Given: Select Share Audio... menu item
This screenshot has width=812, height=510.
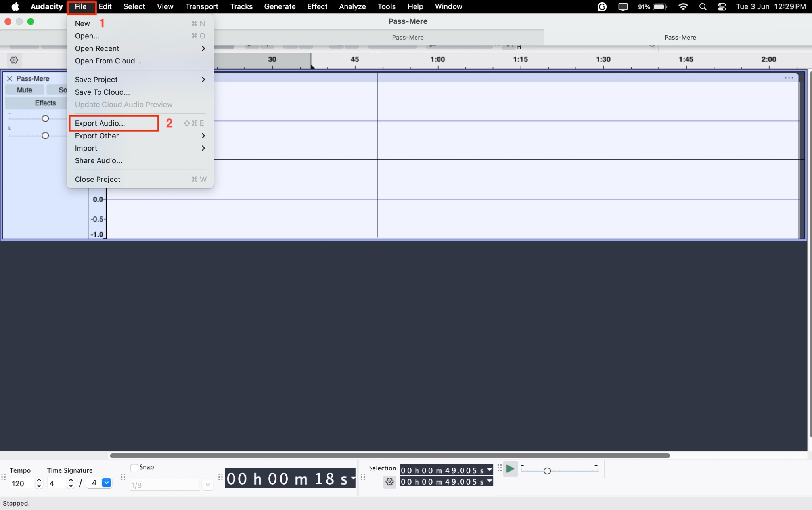Looking at the screenshot, I should tap(140, 161).
